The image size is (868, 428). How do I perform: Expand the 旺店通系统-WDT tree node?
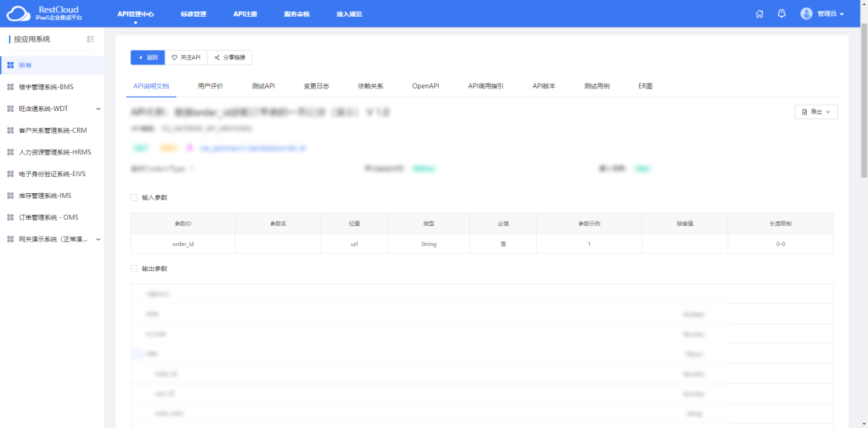tap(98, 109)
